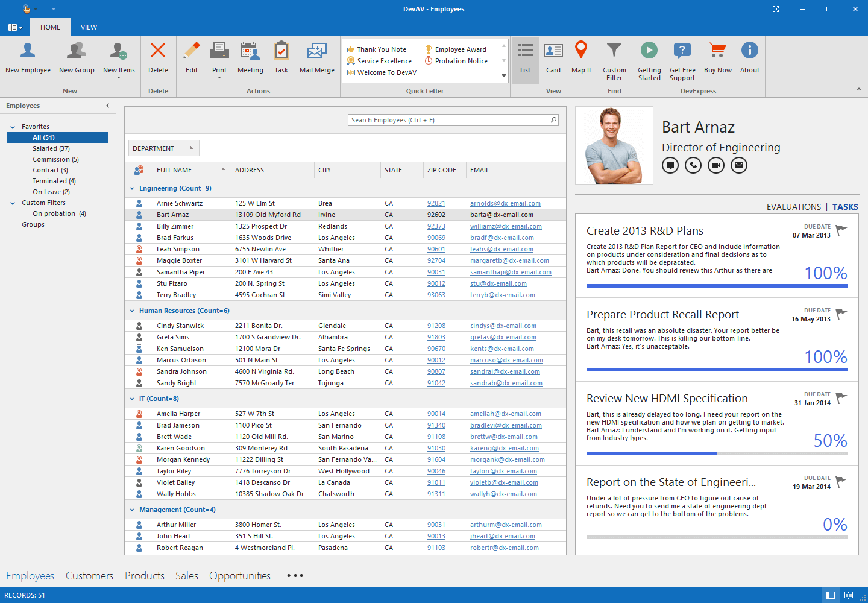
Task: Switch employee view to Card mode
Action: click(553, 58)
